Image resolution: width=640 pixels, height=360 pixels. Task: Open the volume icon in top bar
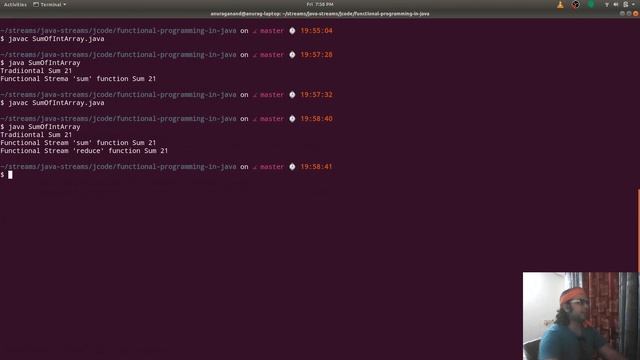[616, 4]
